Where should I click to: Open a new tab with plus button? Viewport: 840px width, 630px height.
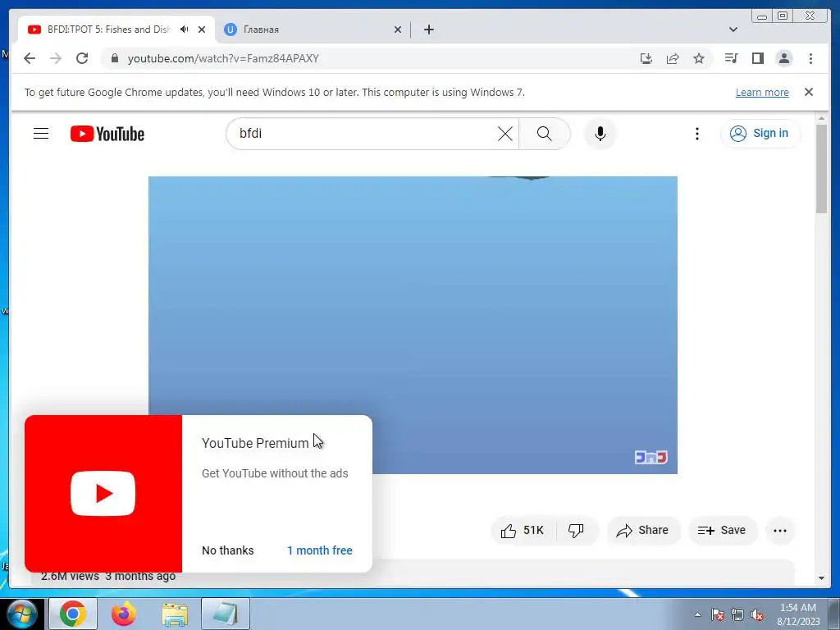428,30
